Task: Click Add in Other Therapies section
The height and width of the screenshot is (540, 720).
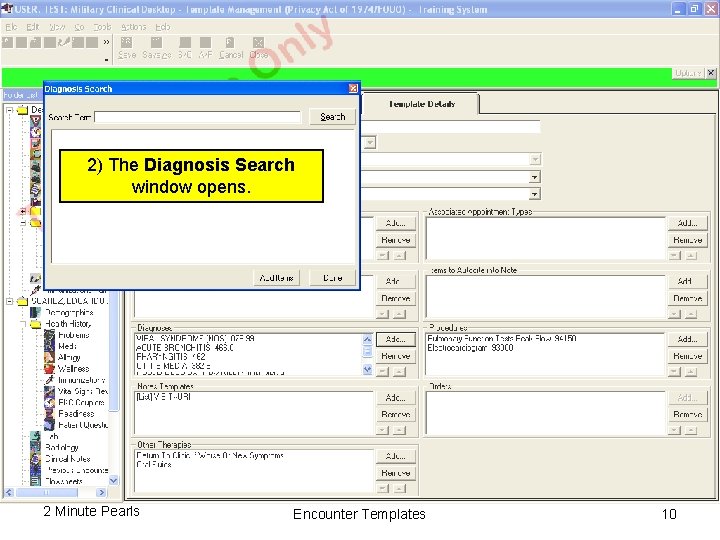Action: [x=395, y=456]
